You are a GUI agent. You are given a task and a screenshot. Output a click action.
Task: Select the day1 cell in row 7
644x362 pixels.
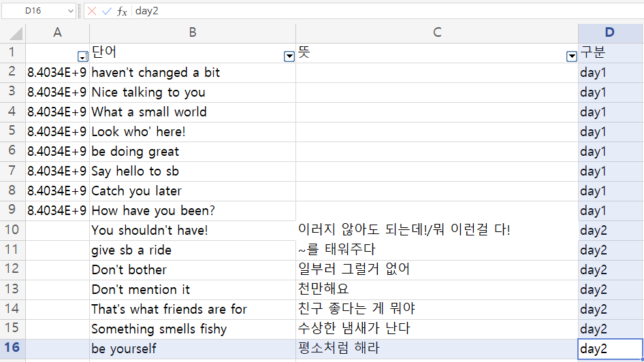point(611,171)
